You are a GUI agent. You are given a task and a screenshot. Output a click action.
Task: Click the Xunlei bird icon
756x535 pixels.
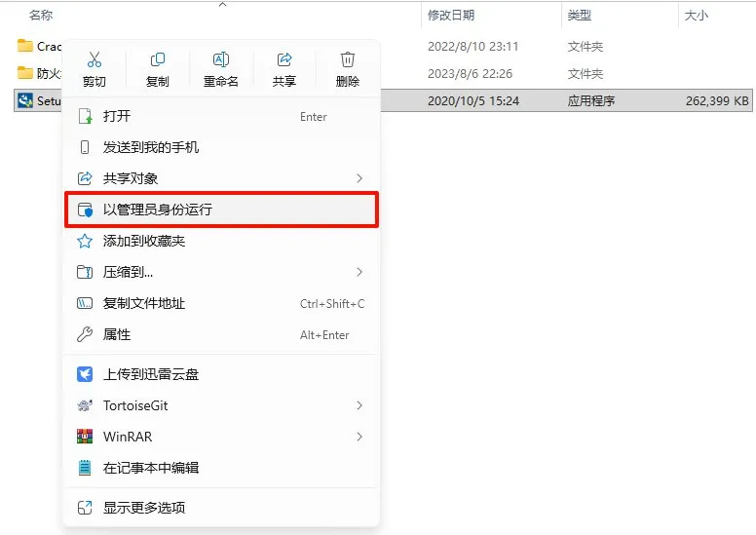tap(85, 374)
